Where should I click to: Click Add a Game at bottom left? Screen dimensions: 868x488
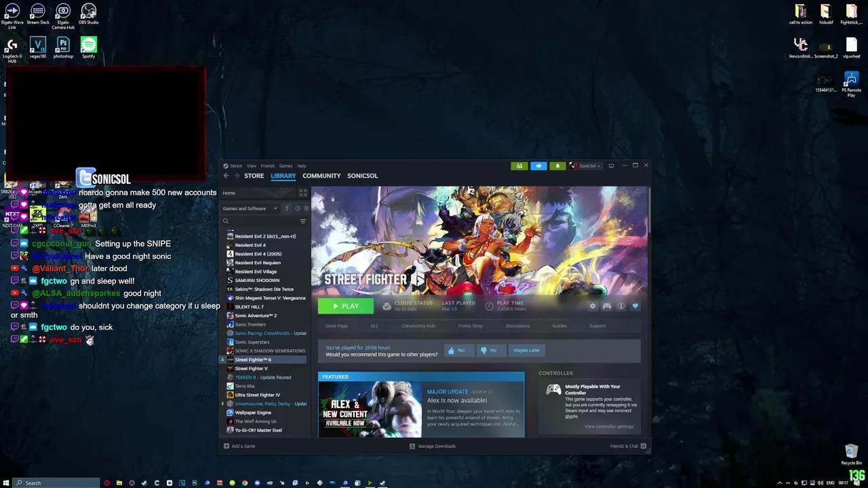(x=239, y=446)
